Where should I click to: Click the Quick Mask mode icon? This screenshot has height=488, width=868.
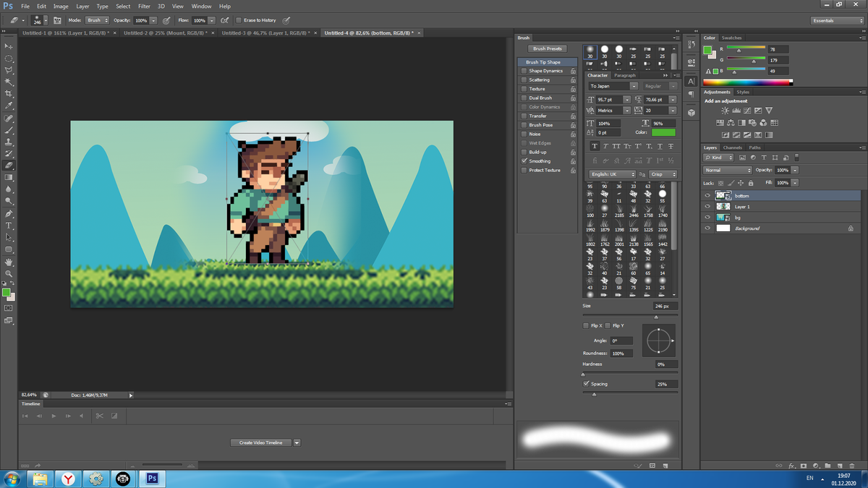pos(9,308)
